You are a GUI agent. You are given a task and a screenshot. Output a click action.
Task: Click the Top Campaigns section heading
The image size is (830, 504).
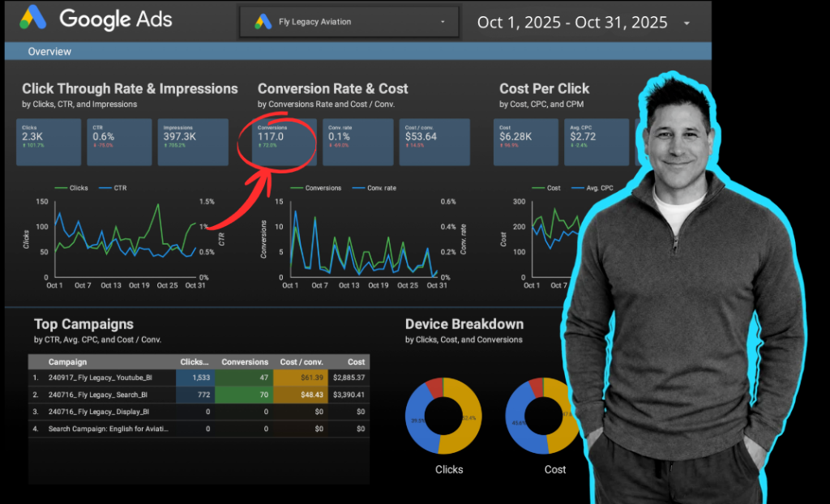pos(83,324)
